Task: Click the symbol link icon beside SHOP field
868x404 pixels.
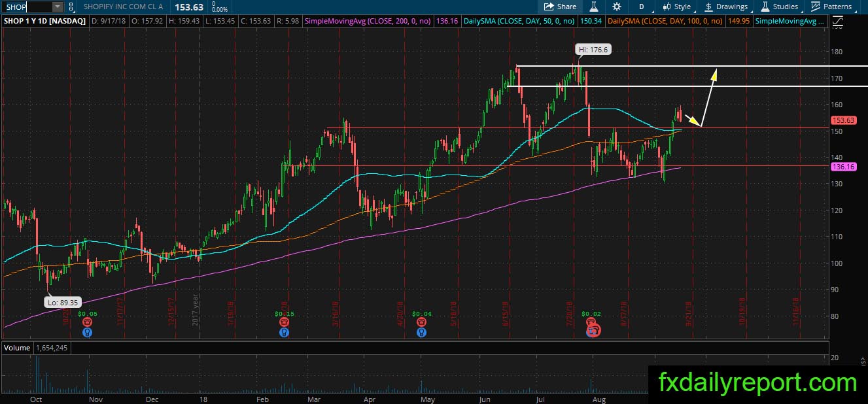Action: click(71, 7)
